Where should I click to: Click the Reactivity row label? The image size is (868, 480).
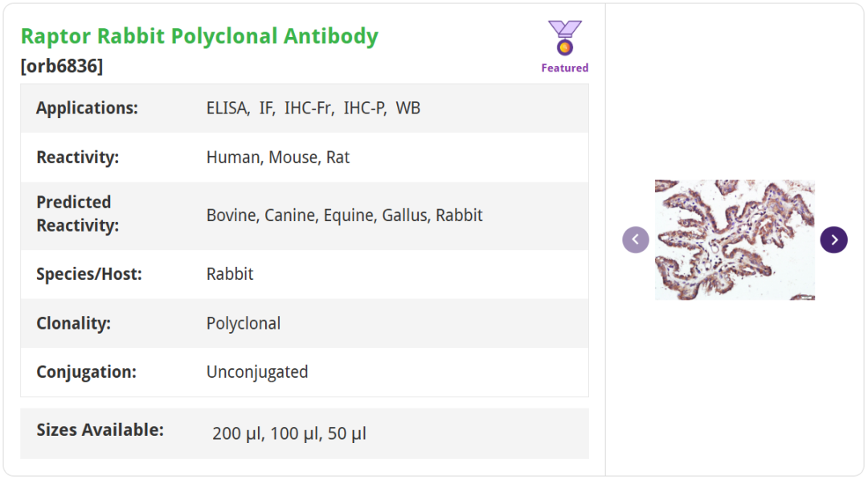click(77, 158)
